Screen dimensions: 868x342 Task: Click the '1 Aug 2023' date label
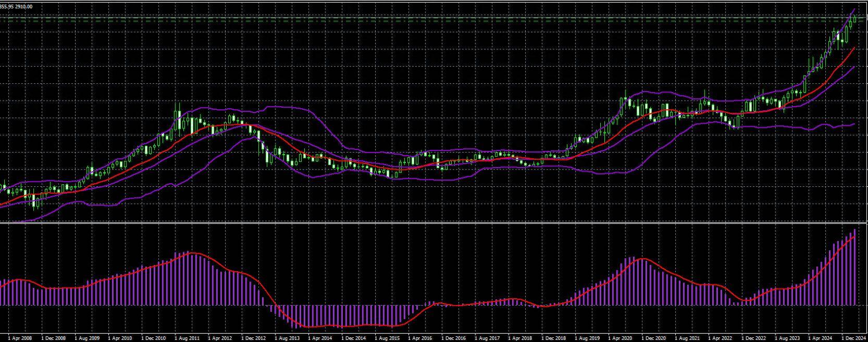787,338
